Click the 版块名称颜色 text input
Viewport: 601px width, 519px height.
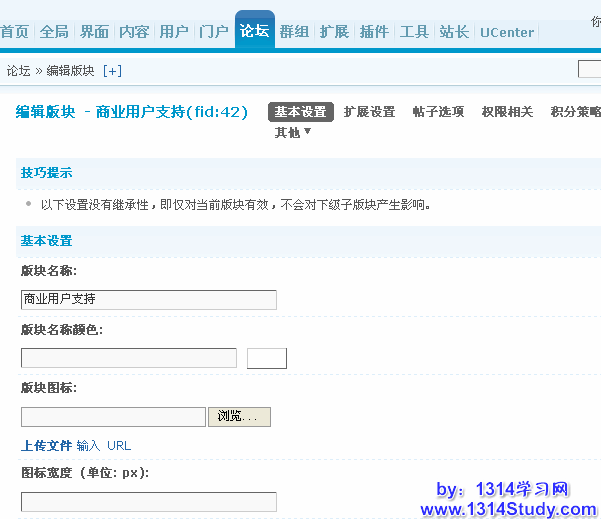[128, 358]
